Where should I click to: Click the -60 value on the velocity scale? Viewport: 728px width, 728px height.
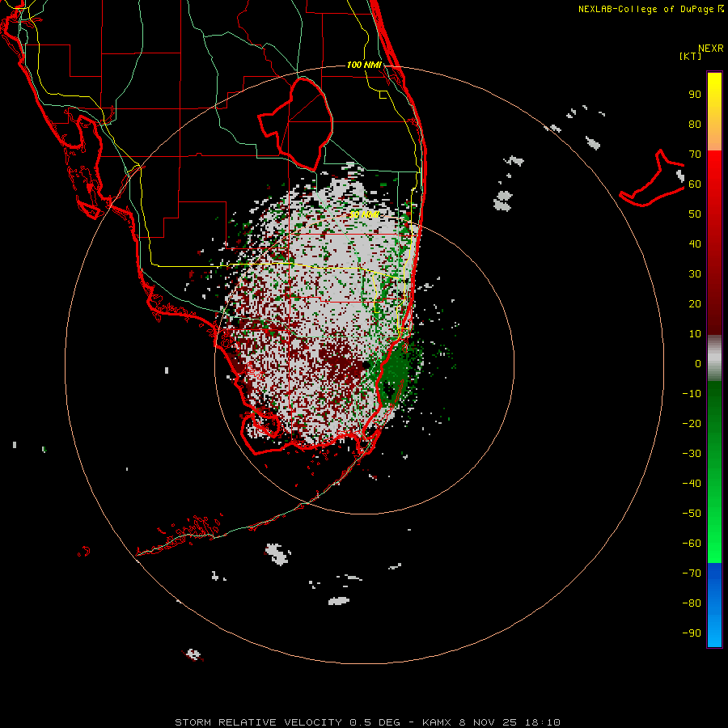pos(692,544)
